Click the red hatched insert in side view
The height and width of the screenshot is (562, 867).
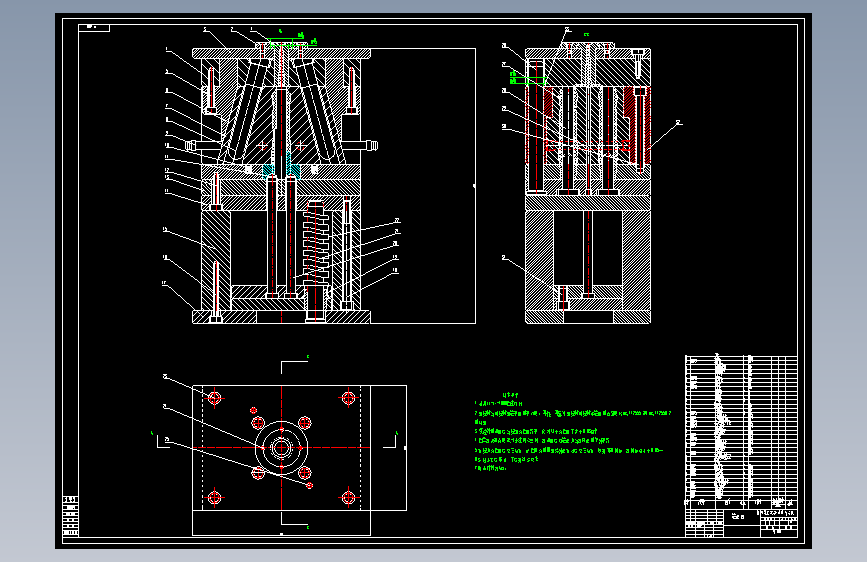(637, 124)
